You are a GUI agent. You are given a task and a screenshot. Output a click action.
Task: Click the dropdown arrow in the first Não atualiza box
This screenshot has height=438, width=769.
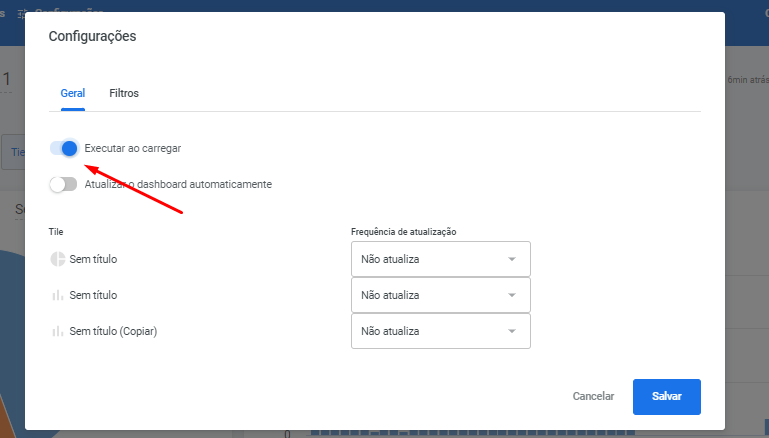[x=512, y=259]
